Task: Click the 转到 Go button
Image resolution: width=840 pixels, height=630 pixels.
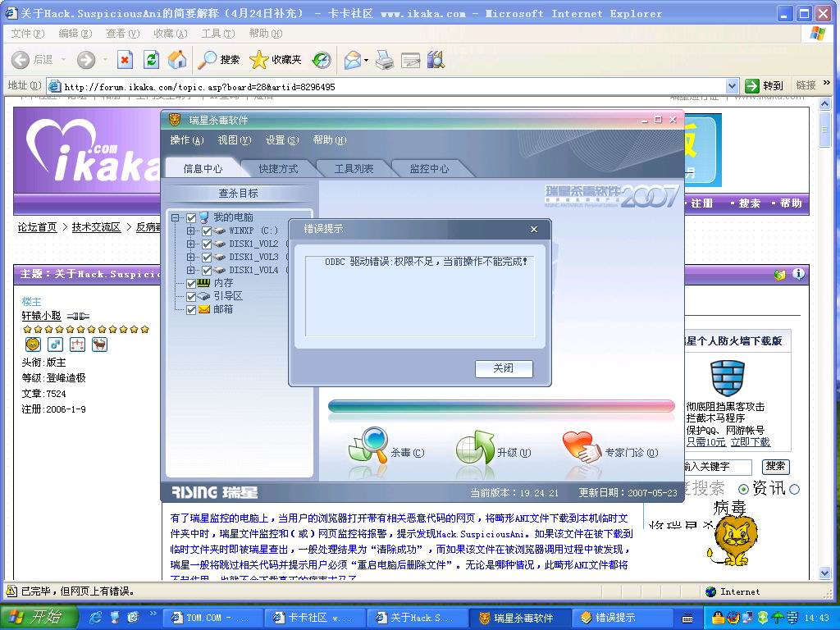Action: [765, 85]
